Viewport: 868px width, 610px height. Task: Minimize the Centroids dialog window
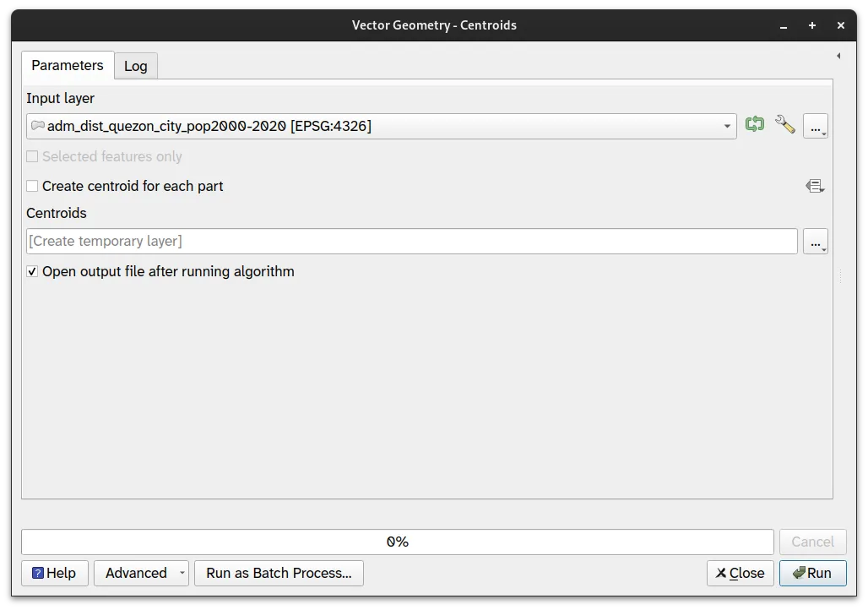(x=784, y=25)
